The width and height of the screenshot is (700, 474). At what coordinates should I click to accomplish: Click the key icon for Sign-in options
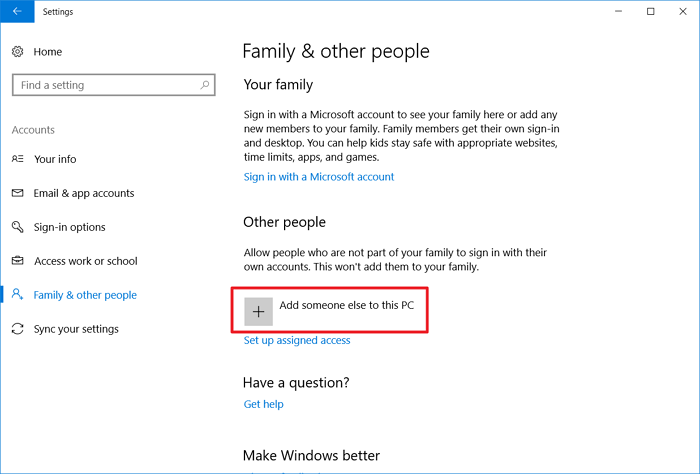pyautogui.click(x=18, y=227)
